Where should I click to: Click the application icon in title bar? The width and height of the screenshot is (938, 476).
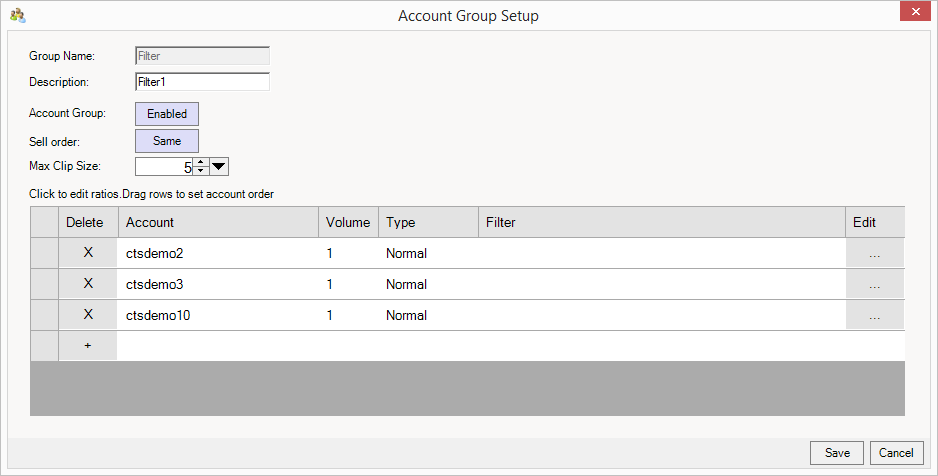(x=17, y=15)
